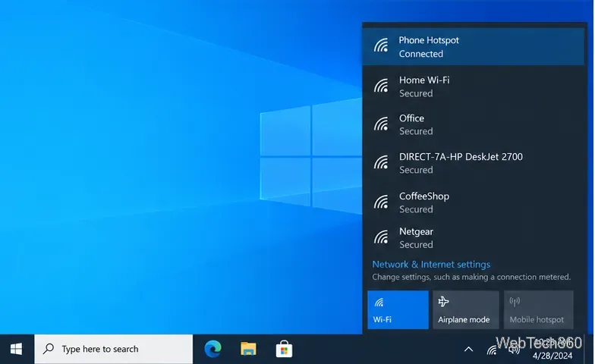Image resolution: width=595 pixels, height=364 pixels.
Task: Select the Netgear network
Action: coord(474,238)
